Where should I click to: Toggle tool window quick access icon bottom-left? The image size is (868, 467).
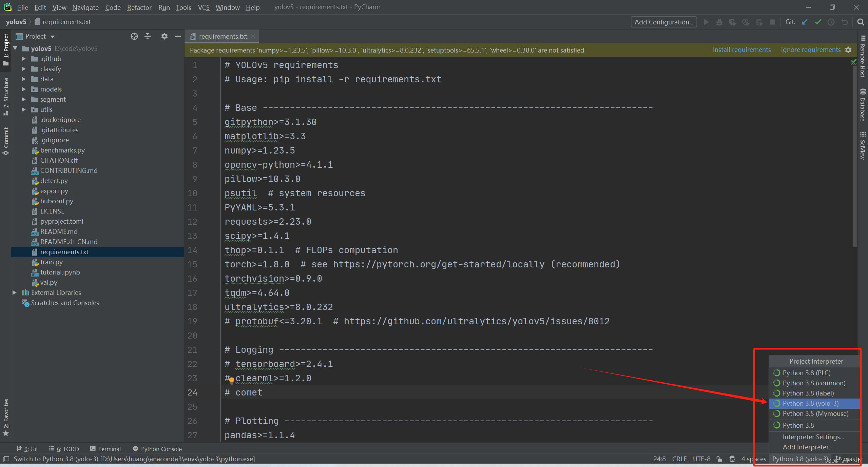(6, 459)
